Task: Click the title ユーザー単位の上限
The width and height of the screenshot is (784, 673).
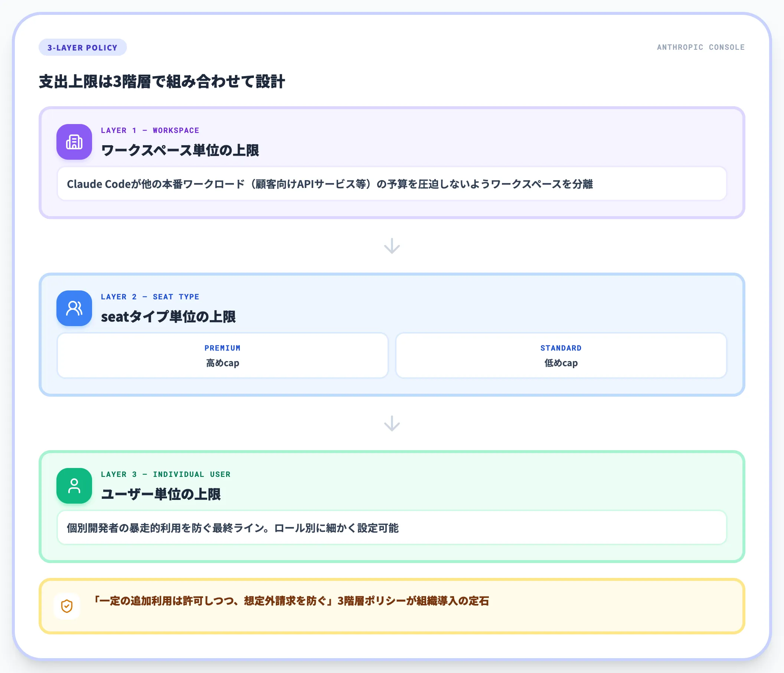Action: pos(160,494)
